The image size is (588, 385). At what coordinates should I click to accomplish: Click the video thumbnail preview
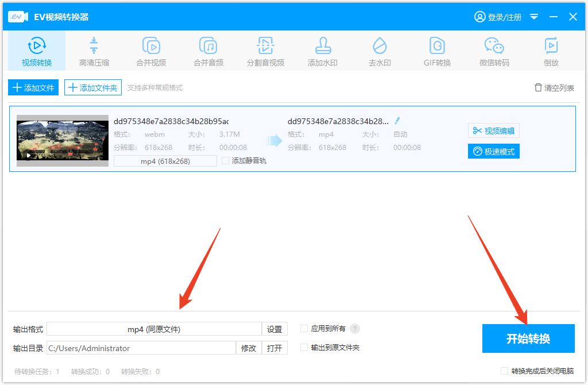63,141
